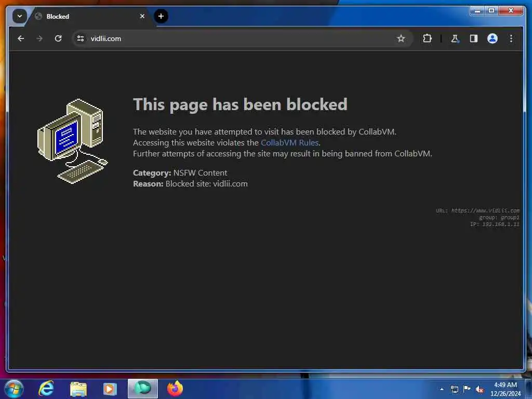The width and height of the screenshot is (532, 399).
Task: Toggle the browser side panel
Action: tap(474, 38)
